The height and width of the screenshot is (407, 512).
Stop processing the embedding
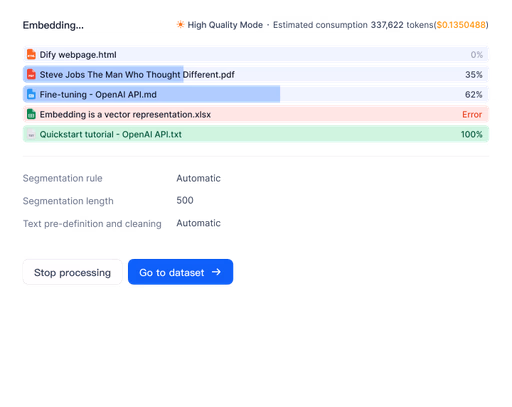click(72, 272)
